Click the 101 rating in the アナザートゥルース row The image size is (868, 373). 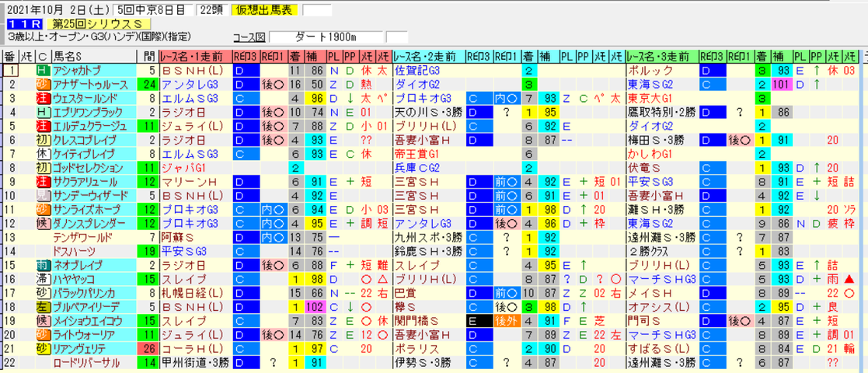tap(781, 84)
